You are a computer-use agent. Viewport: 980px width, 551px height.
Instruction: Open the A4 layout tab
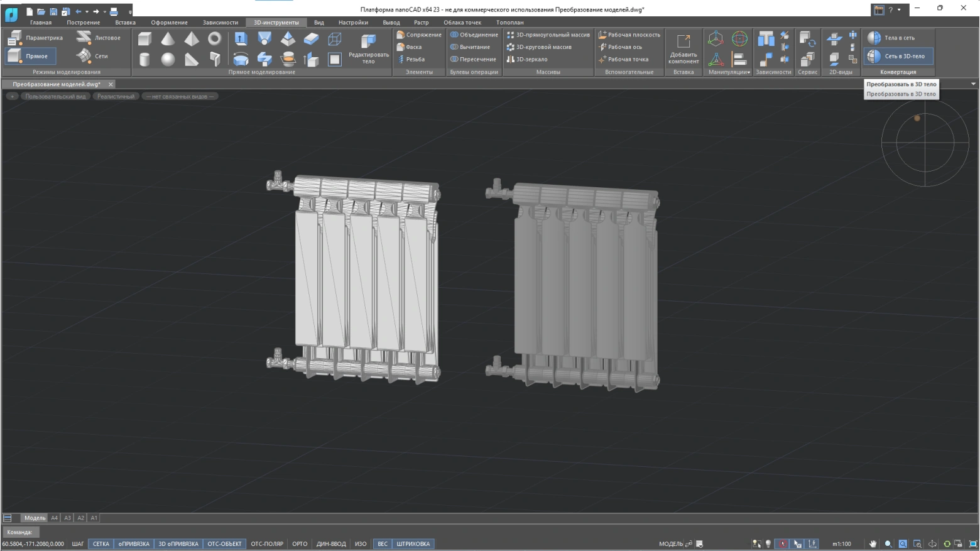click(54, 518)
